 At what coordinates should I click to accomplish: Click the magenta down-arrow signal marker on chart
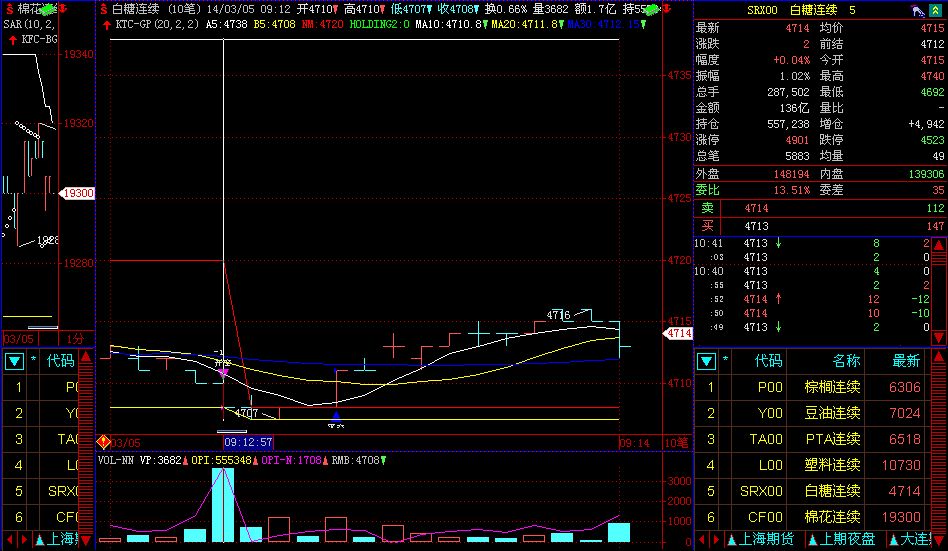(x=223, y=373)
